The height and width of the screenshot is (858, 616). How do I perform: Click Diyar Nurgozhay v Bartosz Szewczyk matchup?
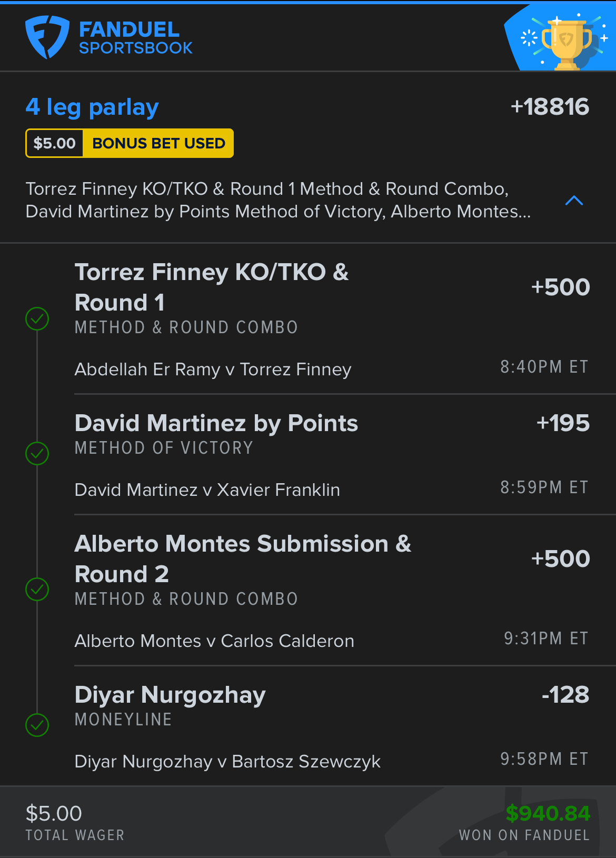pyautogui.click(x=227, y=762)
